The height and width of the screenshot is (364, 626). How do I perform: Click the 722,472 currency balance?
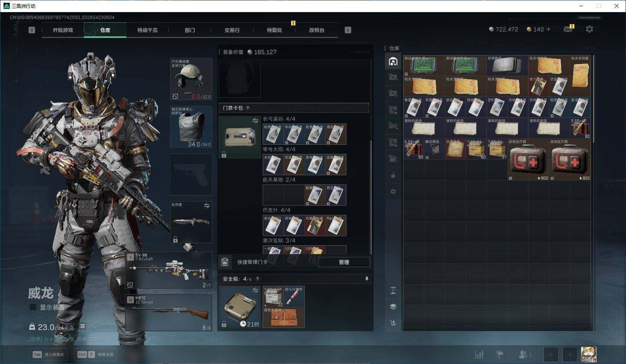[504, 29]
